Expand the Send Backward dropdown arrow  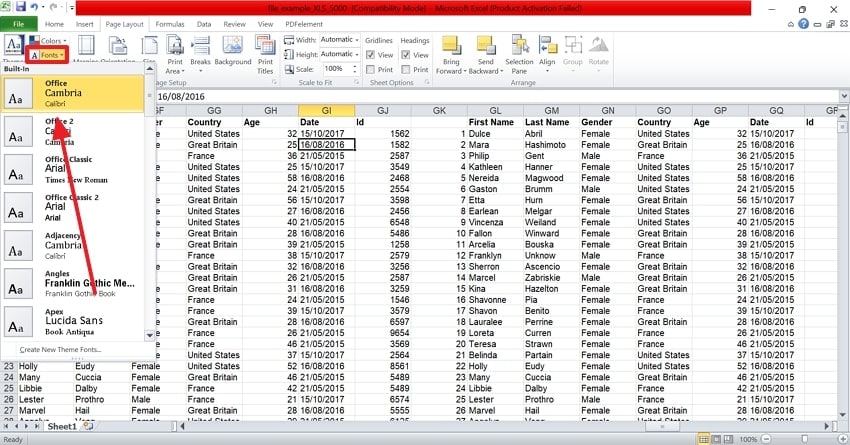[501, 72]
